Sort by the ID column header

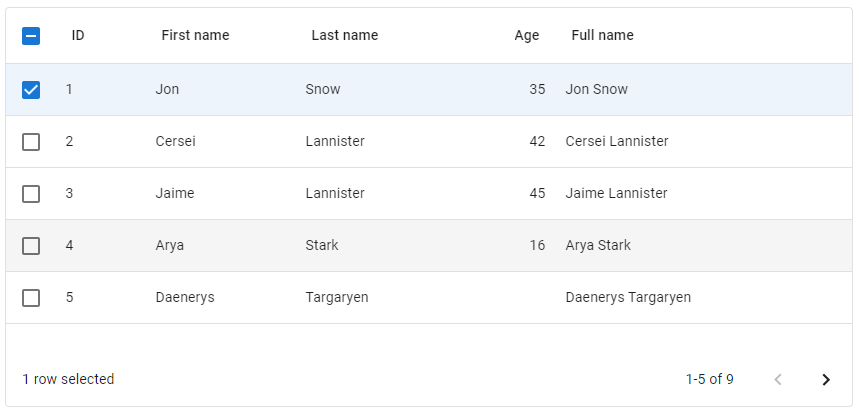(78, 36)
